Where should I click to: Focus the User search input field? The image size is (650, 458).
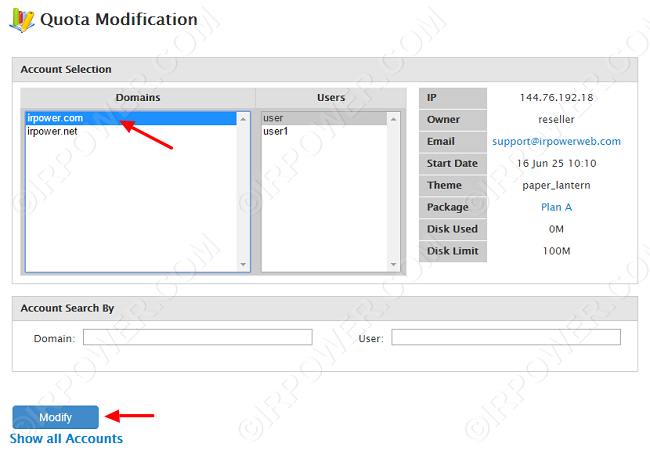coord(505,338)
